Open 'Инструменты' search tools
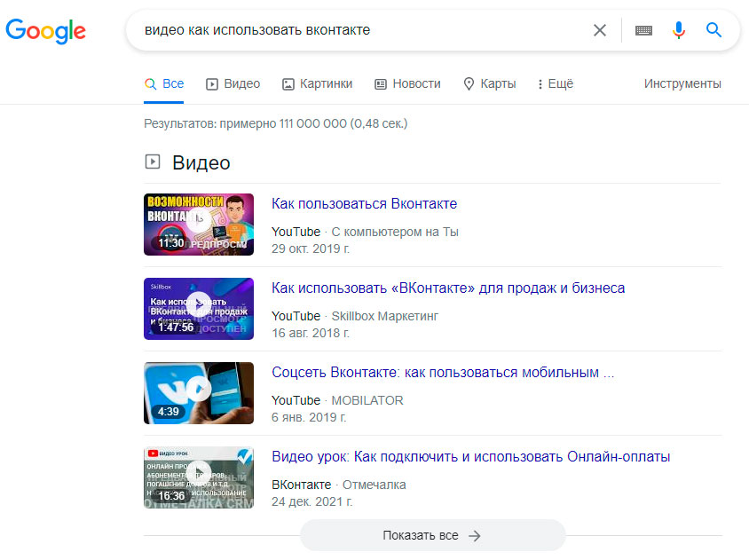Viewport: 749px width, 560px height. [x=682, y=83]
